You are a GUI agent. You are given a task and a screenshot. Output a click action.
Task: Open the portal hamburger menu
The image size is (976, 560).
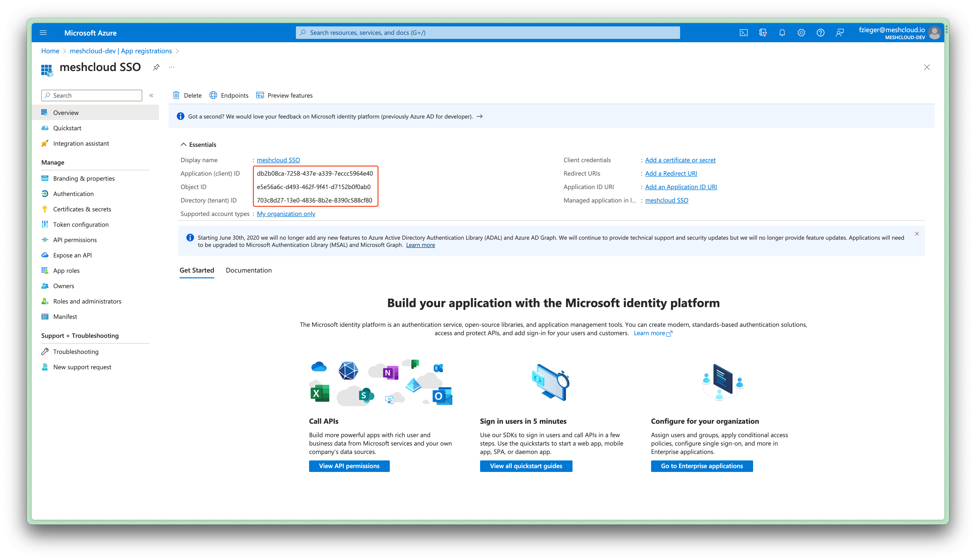pyautogui.click(x=43, y=33)
